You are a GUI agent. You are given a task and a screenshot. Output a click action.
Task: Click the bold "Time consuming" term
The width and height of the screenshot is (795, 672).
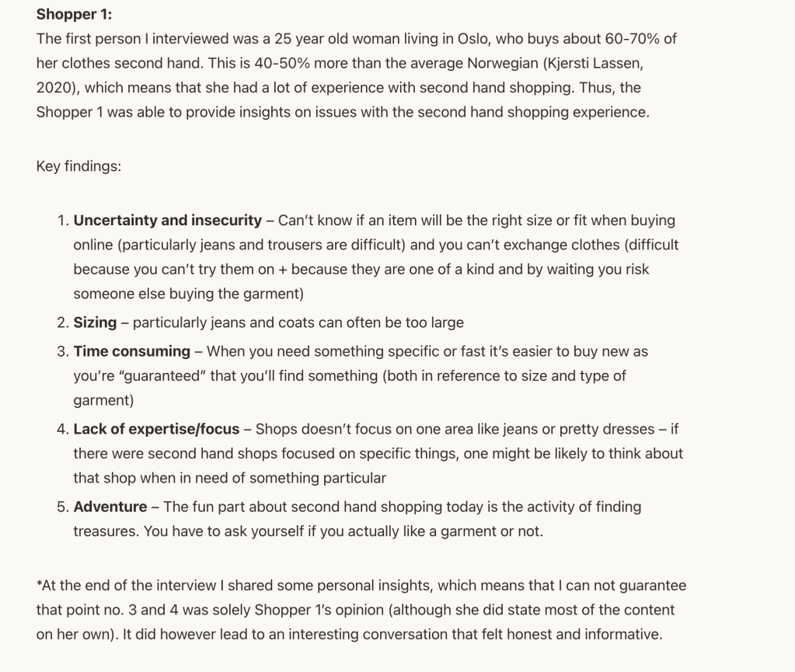point(131,351)
